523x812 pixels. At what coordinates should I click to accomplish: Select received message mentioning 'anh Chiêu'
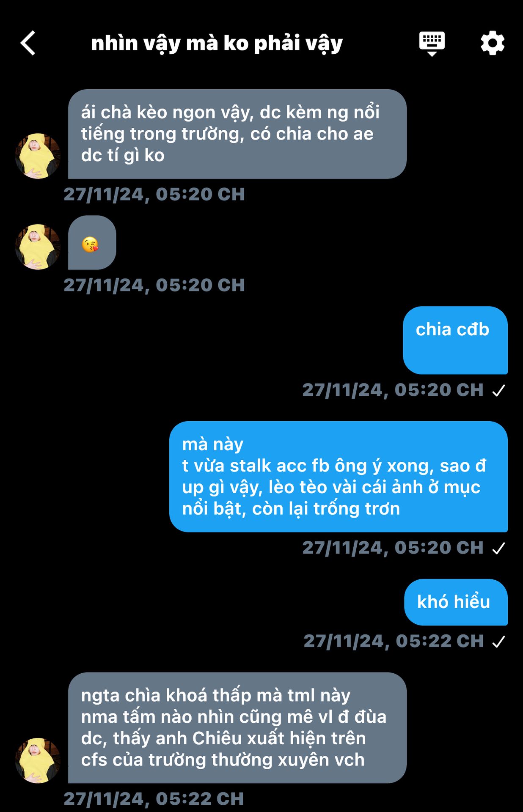237,728
